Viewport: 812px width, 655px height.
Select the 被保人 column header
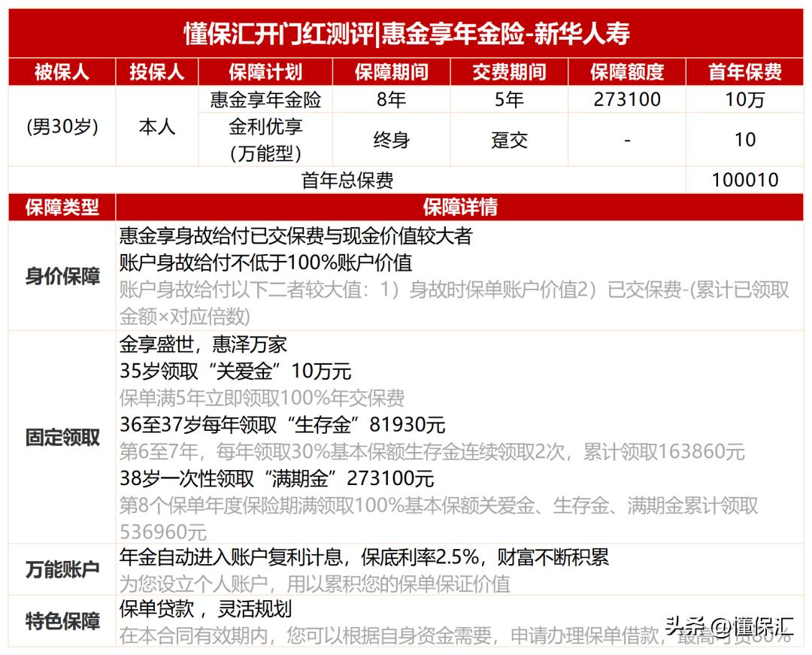coord(60,72)
